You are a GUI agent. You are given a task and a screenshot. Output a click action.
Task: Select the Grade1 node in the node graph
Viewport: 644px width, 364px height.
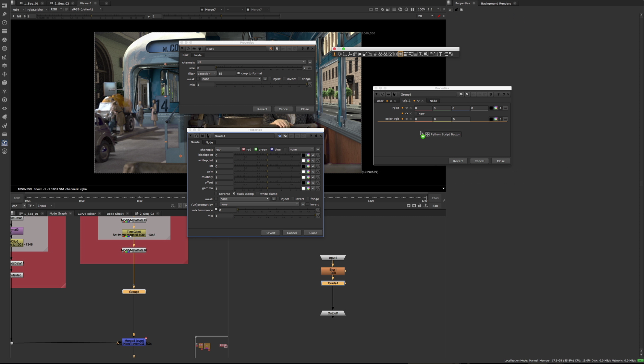coord(333,283)
